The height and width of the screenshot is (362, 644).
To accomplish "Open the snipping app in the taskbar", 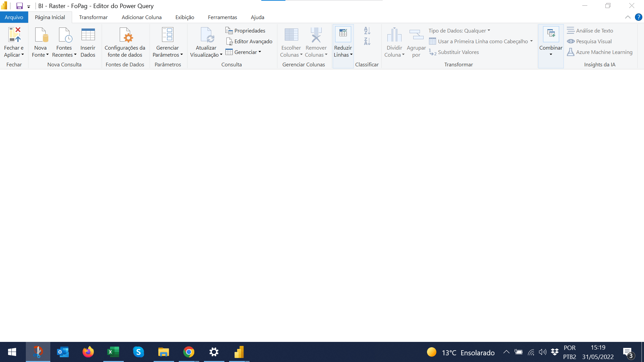I will pyautogui.click(x=38, y=352).
